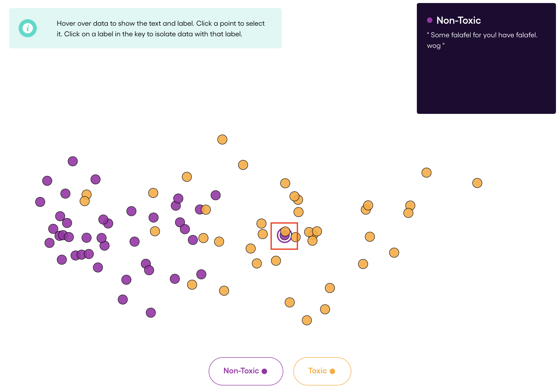Click the orange dot inside Toxic button
This screenshot has height=392, width=560.
coord(332,371)
